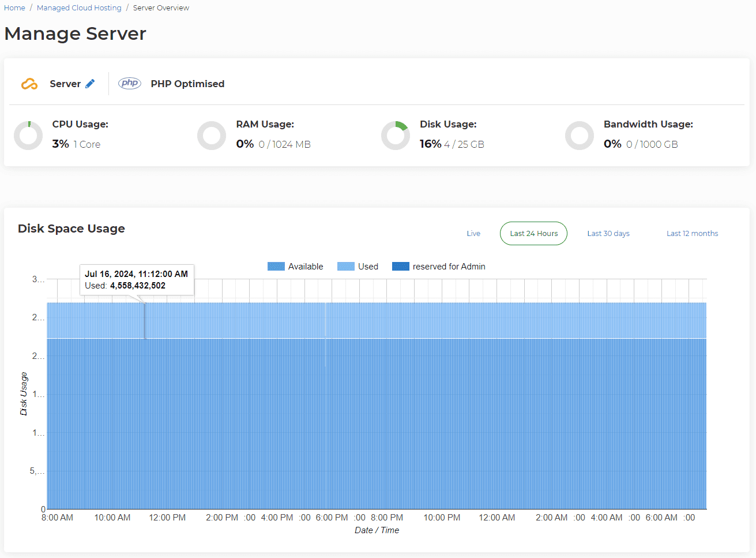Screen dimensions: 756x558
Task: Toggle the Used legend swatch
Action: click(346, 267)
